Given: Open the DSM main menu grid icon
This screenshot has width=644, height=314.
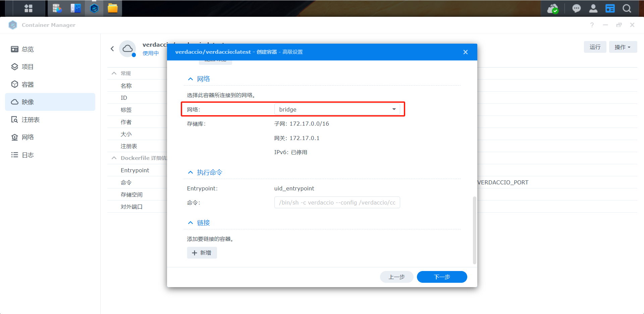Looking at the screenshot, I should [29, 8].
